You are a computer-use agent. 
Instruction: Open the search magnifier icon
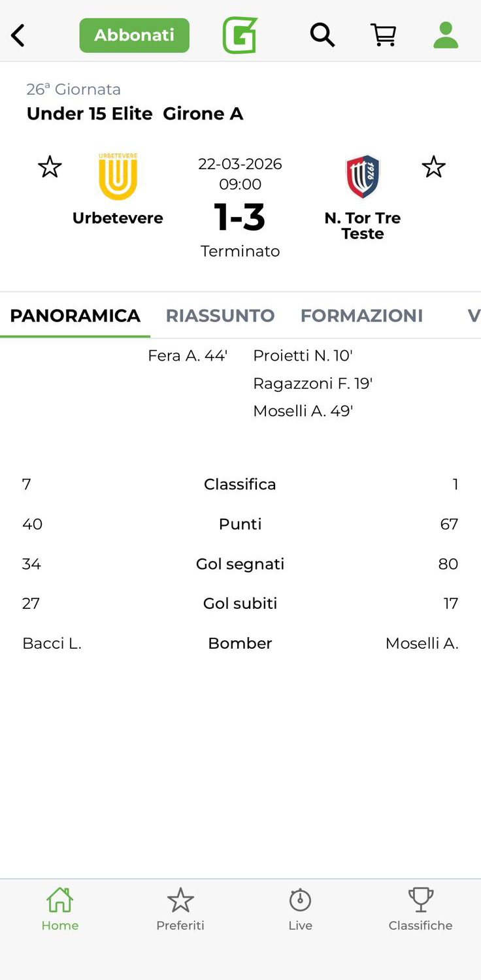322,35
